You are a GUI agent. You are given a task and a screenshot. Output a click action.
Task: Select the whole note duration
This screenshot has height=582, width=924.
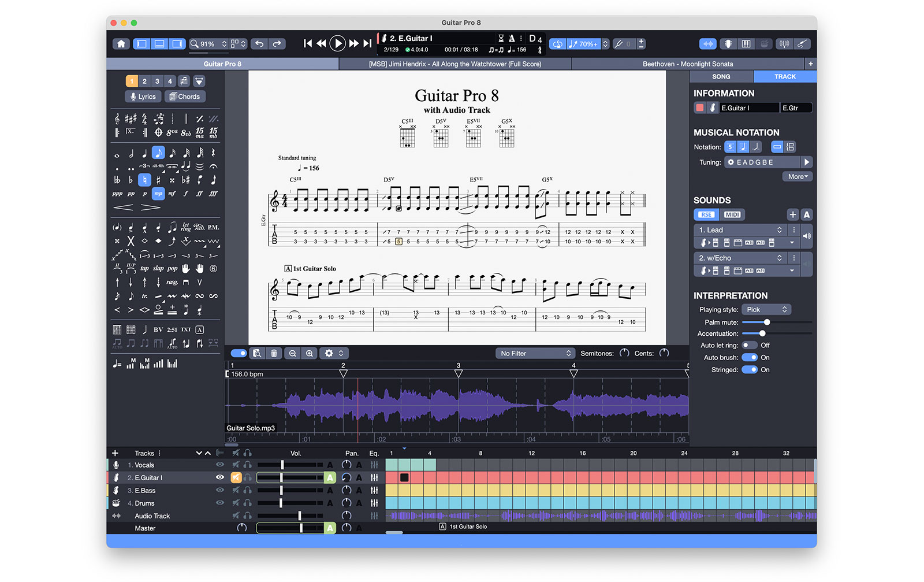pyautogui.click(x=117, y=155)
